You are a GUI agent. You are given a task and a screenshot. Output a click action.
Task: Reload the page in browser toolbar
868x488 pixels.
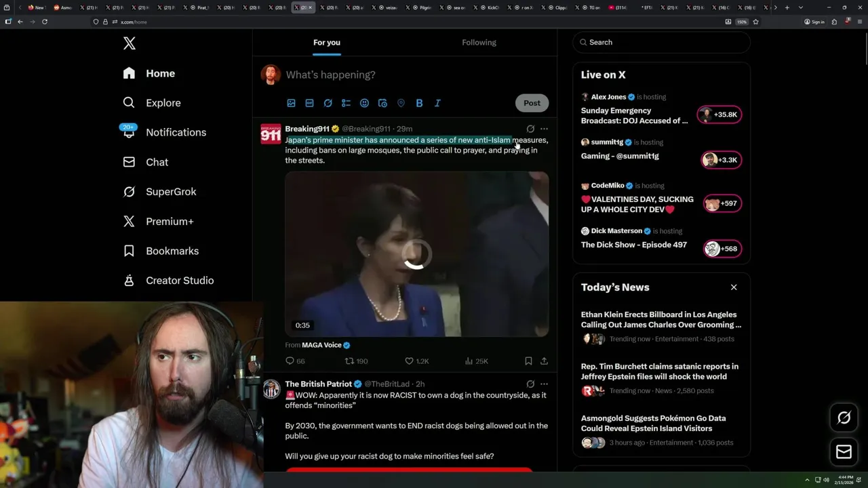(x=45, y=22)
